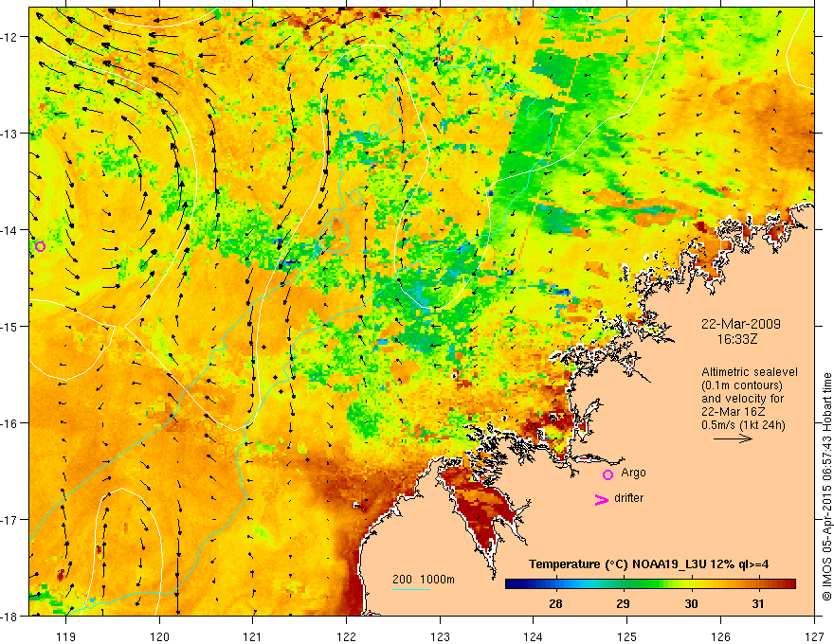Click the colorbar tick label '29'
834x644 pixels.
click(x=624, y=603)
